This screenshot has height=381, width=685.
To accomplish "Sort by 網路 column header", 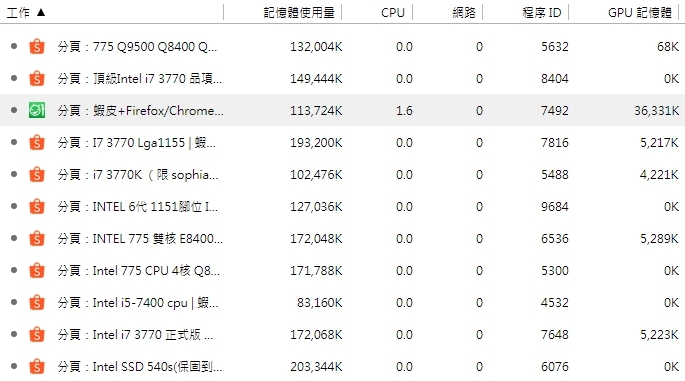I will (447, 12).
